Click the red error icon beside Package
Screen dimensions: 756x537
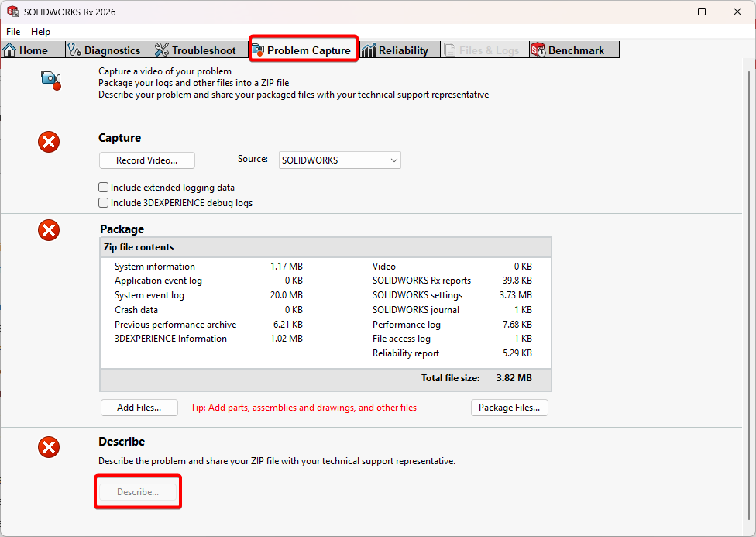tap(49, 230)
